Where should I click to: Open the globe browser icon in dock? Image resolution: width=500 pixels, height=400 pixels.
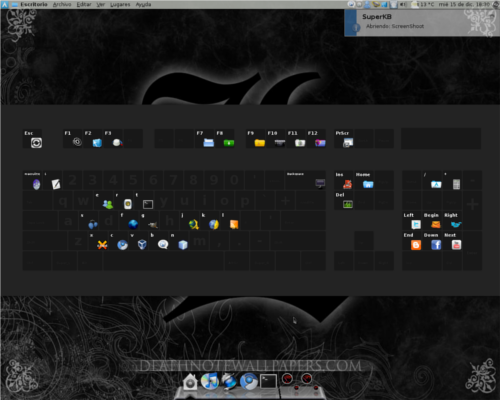229,381
